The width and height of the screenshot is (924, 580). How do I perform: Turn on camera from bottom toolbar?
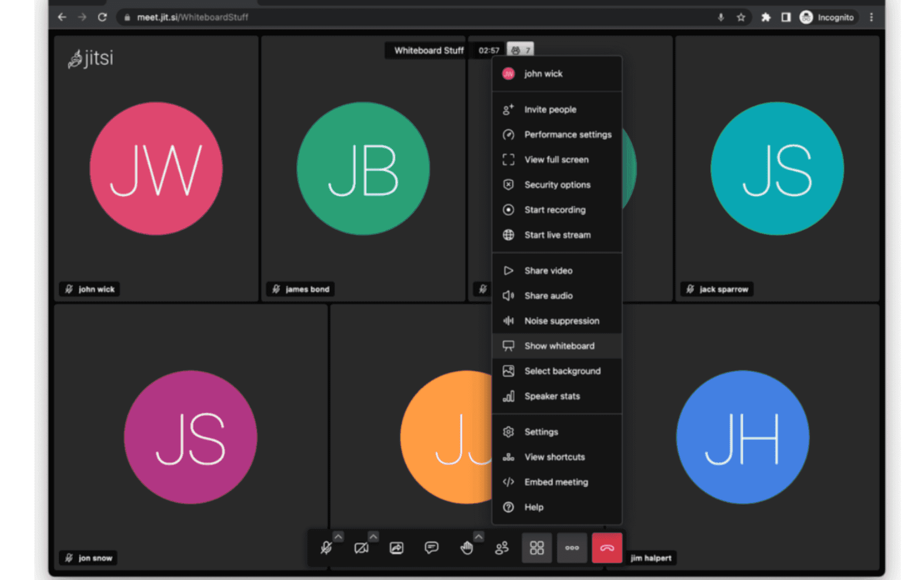(x=361, y=548)
